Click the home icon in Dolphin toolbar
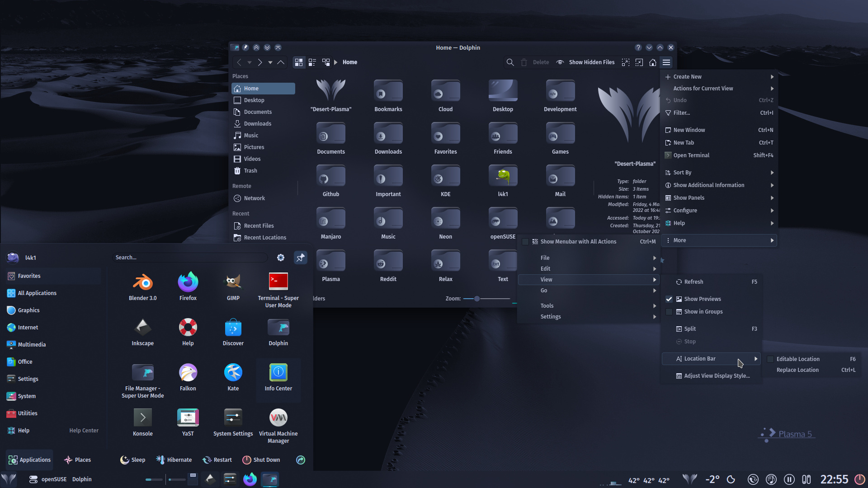The image size is (868, 488). 653,62
